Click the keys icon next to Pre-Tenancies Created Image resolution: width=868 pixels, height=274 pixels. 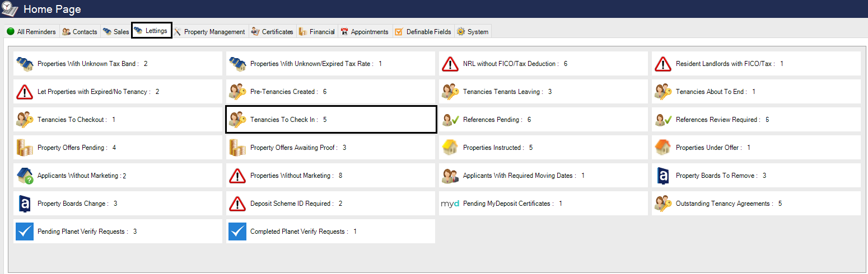coord(237,92)
